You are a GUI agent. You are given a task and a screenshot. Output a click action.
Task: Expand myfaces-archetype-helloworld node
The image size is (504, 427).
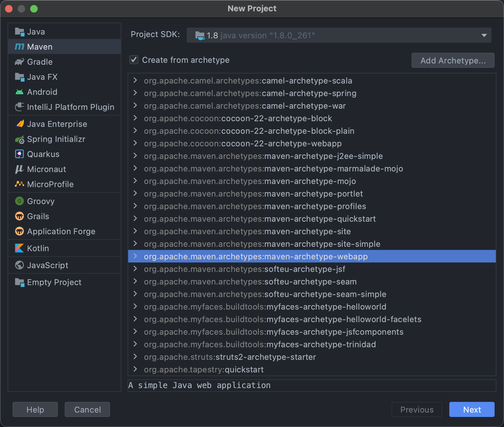click(135, 306)
